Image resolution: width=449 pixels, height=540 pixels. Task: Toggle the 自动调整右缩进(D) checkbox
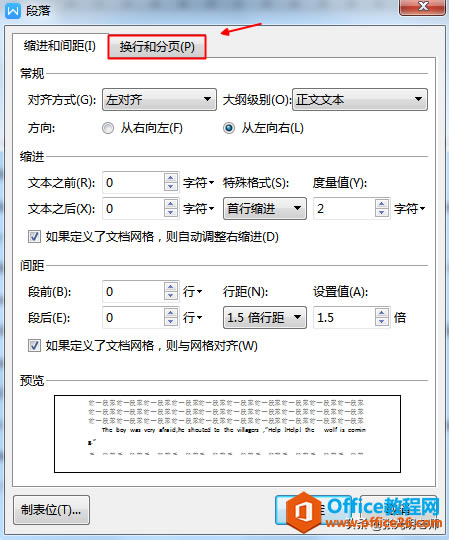[34, 237]
